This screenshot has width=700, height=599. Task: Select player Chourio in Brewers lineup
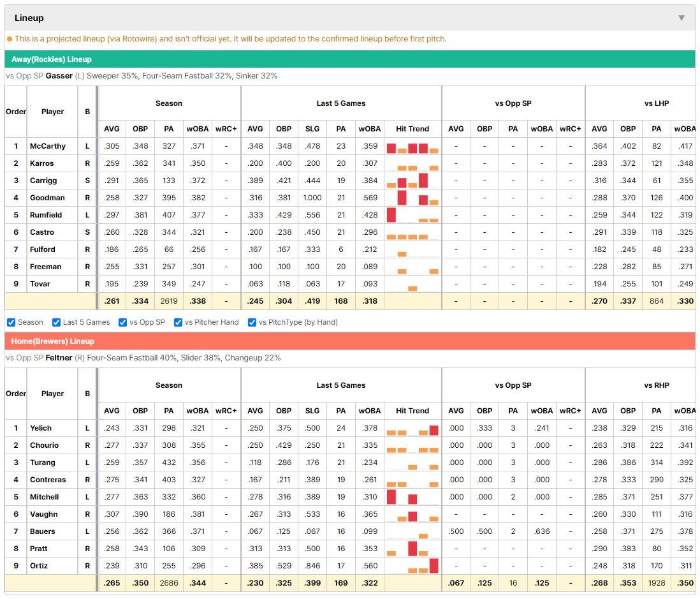(x=44, y=445)
